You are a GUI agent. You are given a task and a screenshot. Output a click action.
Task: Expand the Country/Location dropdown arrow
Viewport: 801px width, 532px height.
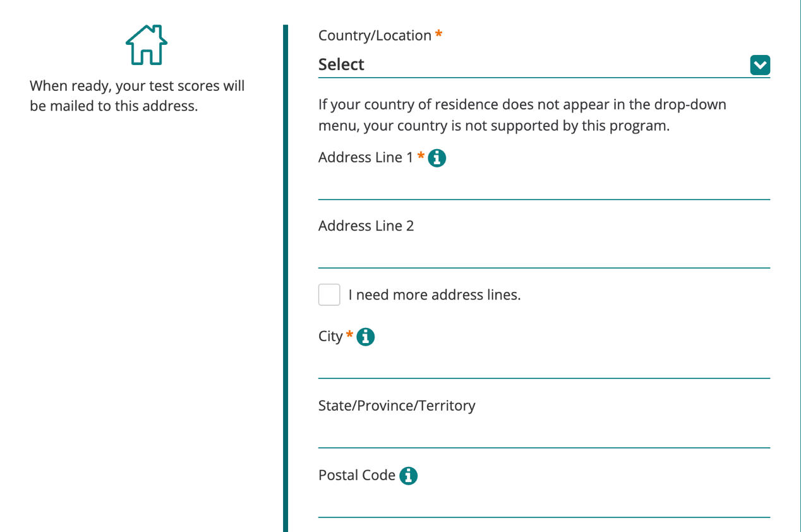760,65
